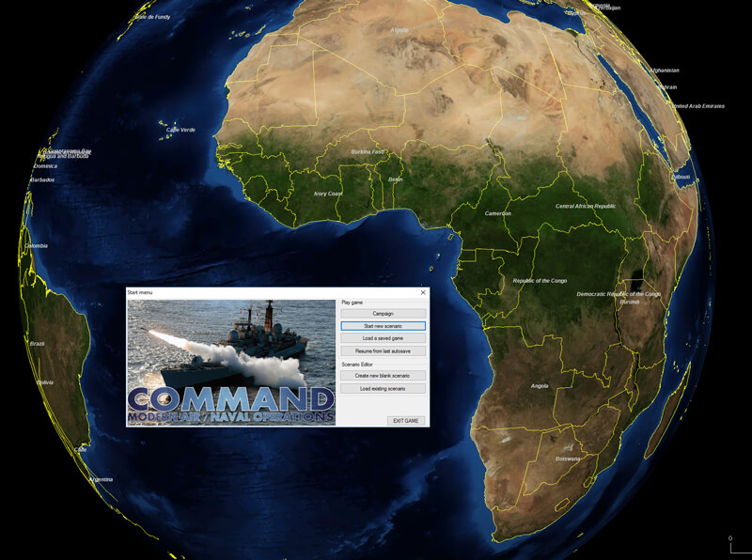Click United Arab Emirates label
Screen dimensions: 752x560
coord(699,106)
